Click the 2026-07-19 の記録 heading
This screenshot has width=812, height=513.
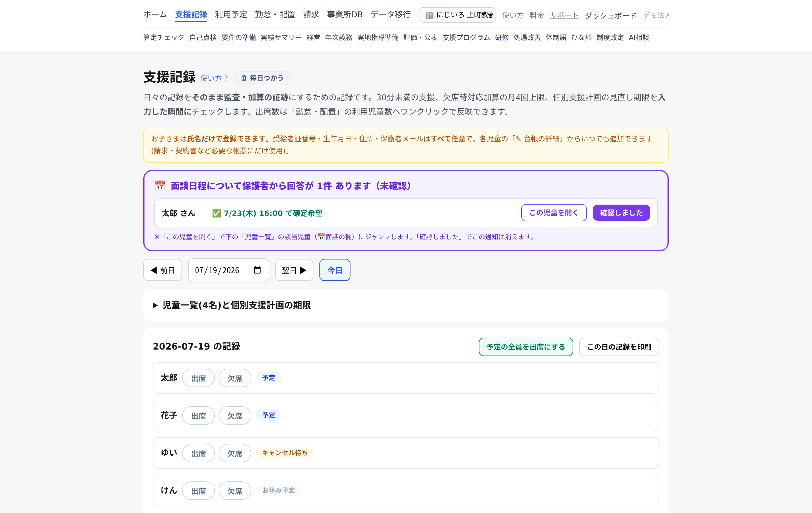(x=196, y=347)
